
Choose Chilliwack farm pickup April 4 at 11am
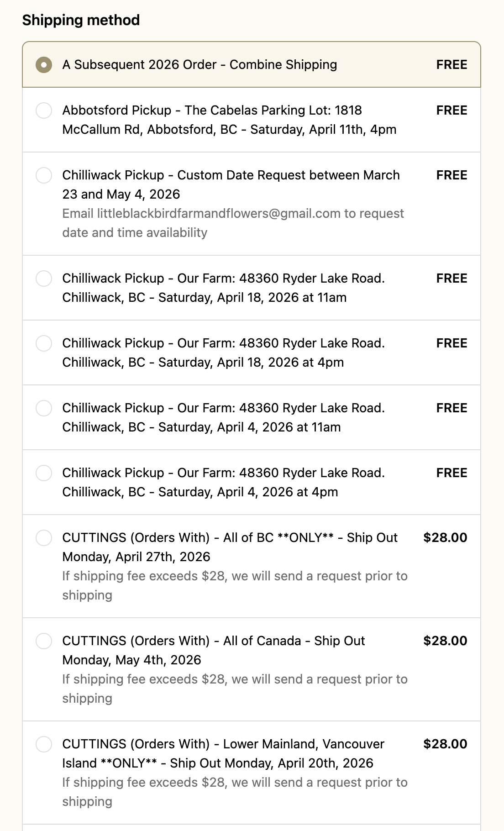(44, 408)
